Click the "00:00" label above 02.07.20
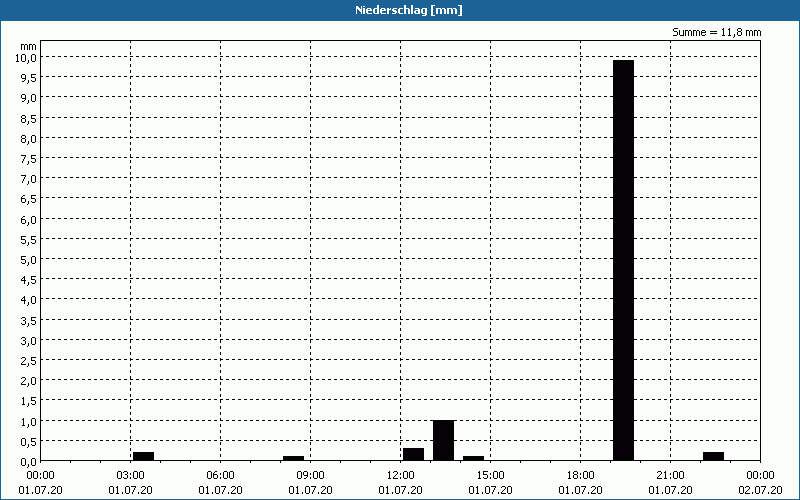This screenshot has height=500, width=800. [x=760, y=476]
